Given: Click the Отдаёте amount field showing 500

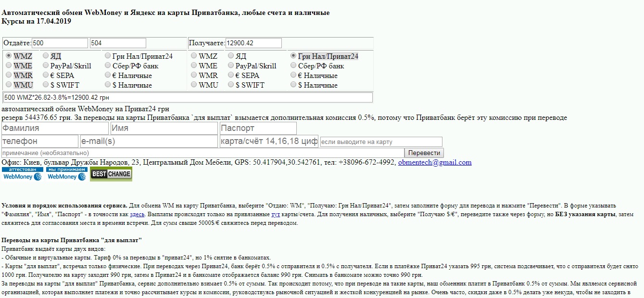Looking at the screenshot, I should [60, 43].
